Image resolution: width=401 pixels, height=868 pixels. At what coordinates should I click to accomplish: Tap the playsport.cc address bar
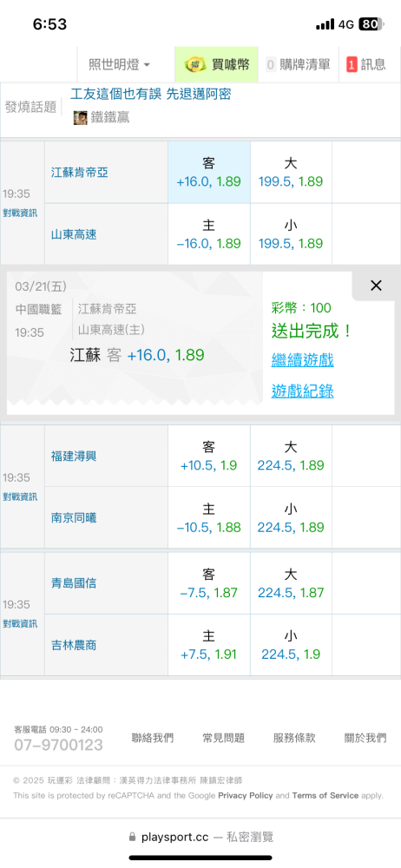pos(200,837)
